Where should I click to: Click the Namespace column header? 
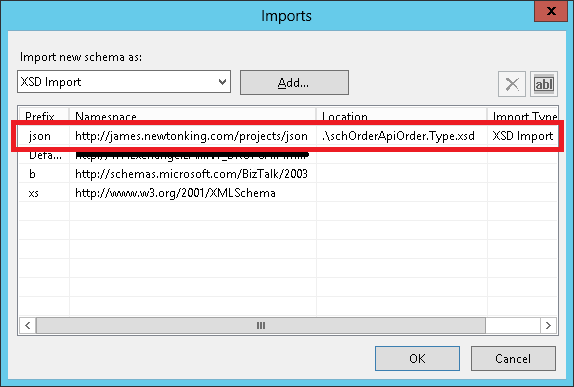(193, 114)
